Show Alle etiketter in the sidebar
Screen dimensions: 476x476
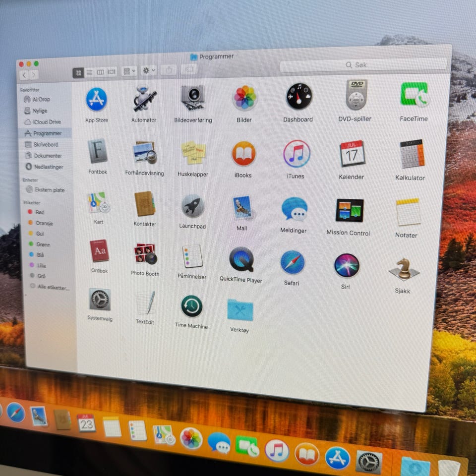(50, 287)
